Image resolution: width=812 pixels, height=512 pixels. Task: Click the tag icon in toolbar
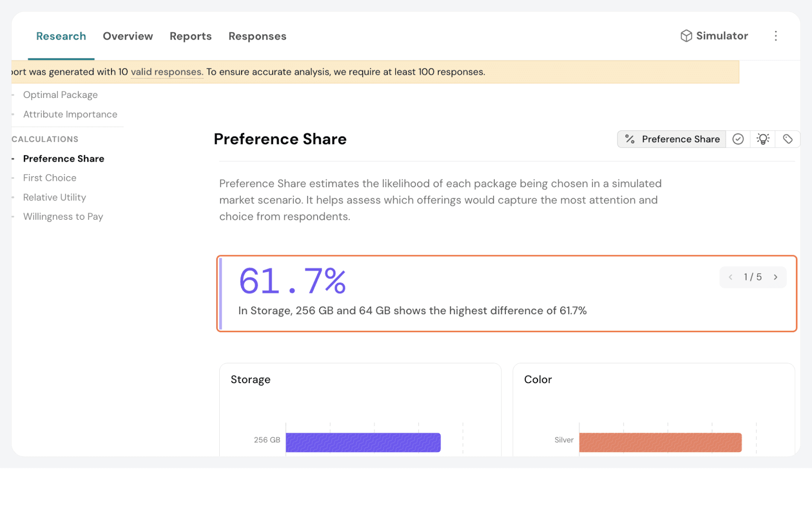pyautogui.click(x=788, y=139)
